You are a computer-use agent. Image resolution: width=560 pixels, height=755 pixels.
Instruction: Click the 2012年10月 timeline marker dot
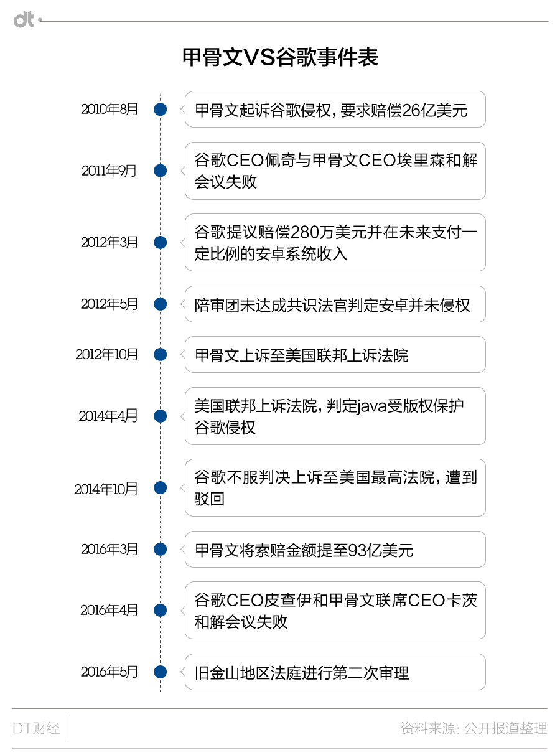[161, 354]
